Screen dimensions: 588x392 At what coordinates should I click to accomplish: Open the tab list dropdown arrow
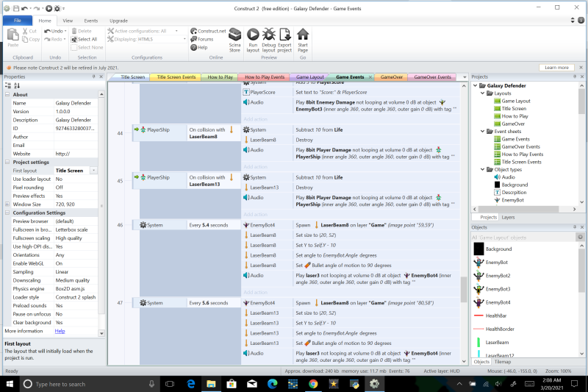465,77
